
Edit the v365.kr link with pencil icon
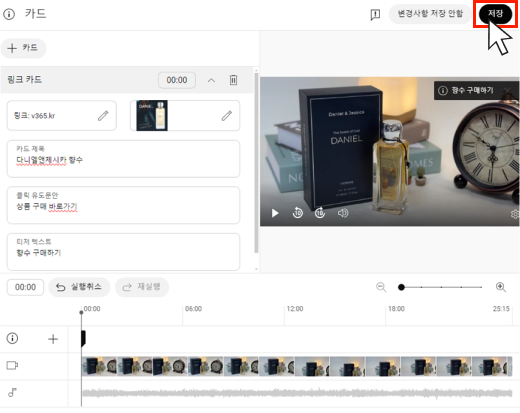pyautogui.click(x=103, y=116)
